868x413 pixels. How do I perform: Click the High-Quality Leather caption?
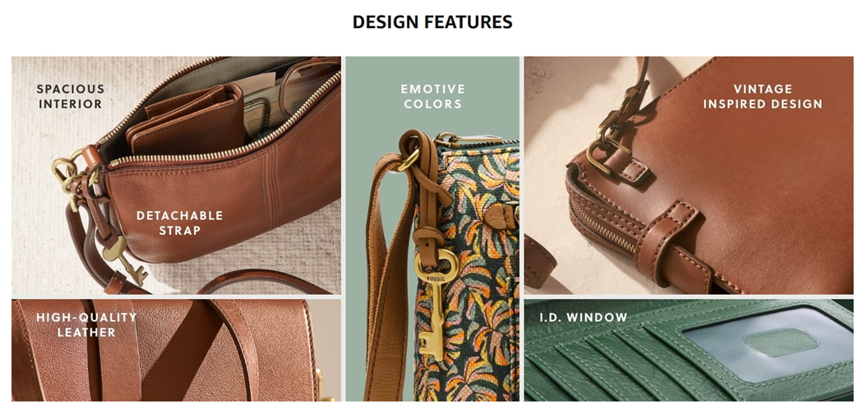point(86,324)
